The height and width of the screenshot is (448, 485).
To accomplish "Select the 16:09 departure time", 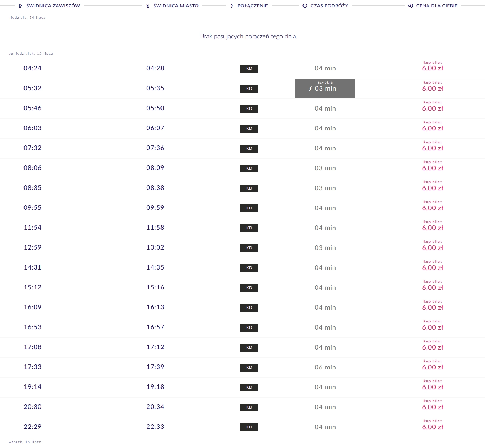I will (32, 307).
